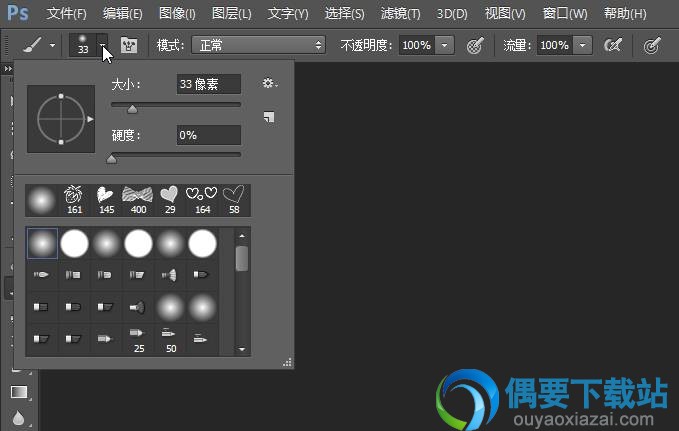This screenshot has height=431, width=679.
Task: Select the Gradient tool in left toolbar
Action: click(19, 392)
